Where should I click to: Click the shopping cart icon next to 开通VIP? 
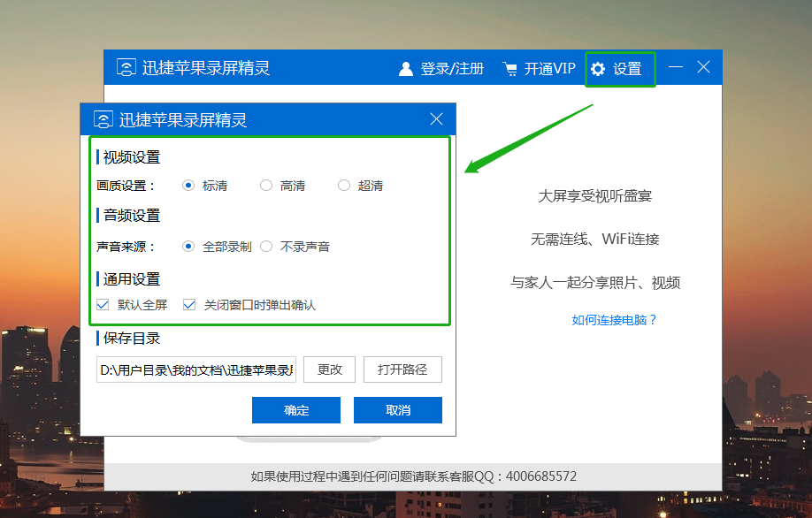coord(509,67)
